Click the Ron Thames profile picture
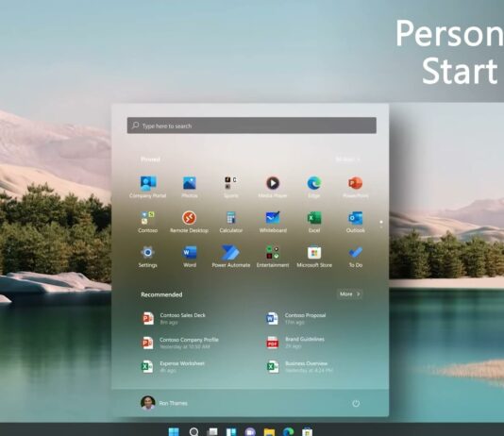This screenshot has width=504, height=436. [148, 403]
